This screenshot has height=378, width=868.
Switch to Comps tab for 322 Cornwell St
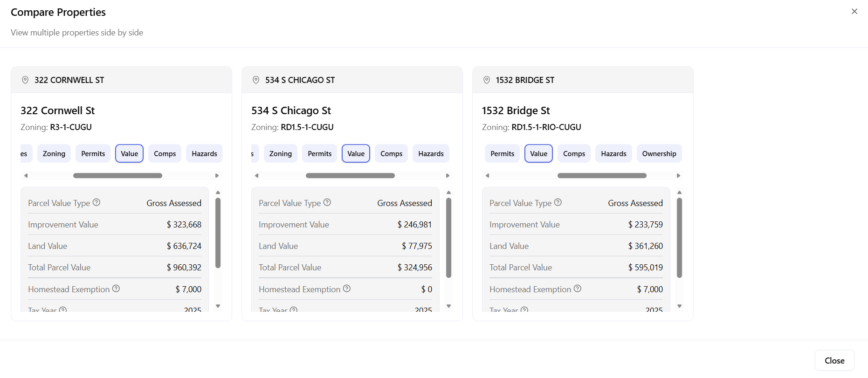165,153
